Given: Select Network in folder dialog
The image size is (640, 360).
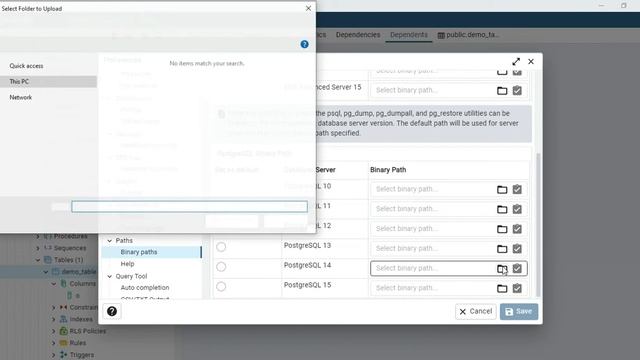Looking at the screenshot, I should click(20, 97).
